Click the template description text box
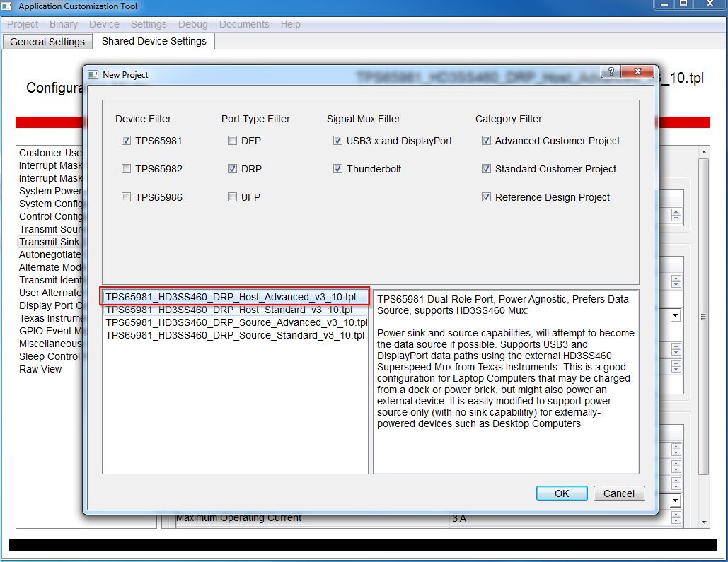 click(506, 382)
